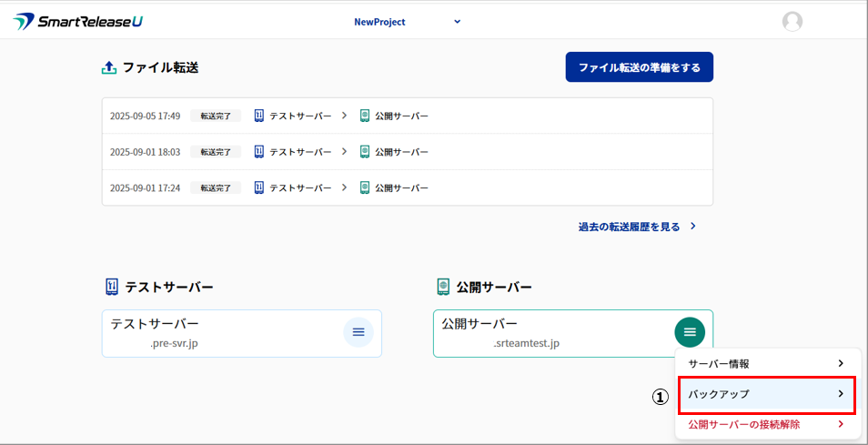Click the テストサーバー section heading icon
The height and width of the screenshot is (445, 868).
[112, 287]
